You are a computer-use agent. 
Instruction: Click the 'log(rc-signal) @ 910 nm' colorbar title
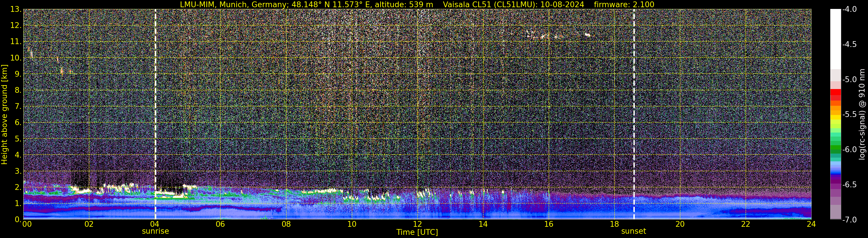862,114
